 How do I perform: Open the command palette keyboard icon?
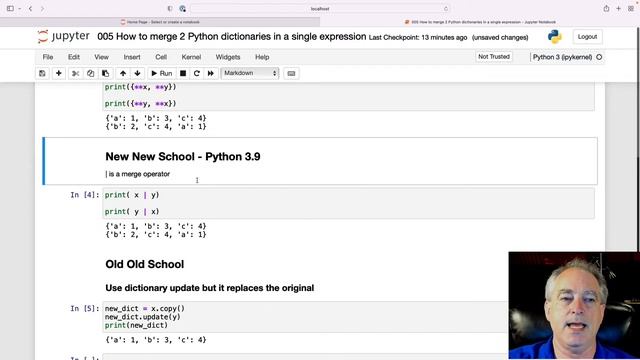pyautogui.click(x=291, y=73)
